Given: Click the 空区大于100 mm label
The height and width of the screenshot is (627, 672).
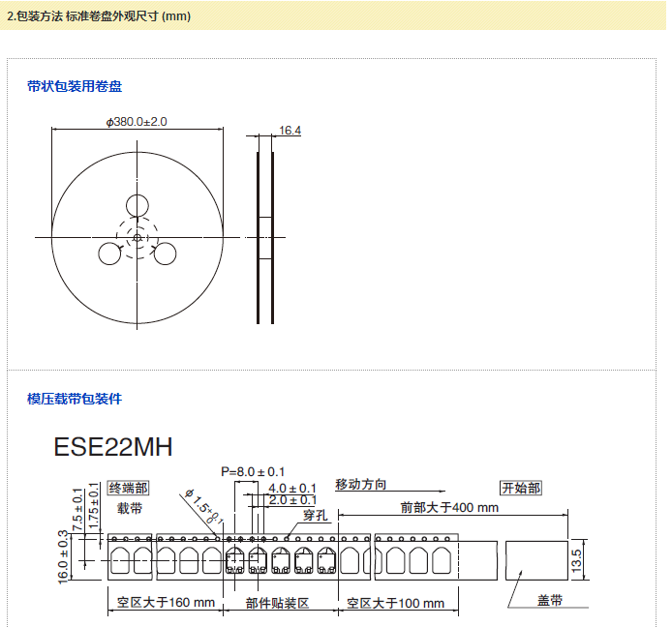Looking at the screenshot, I should coord(395,603).
